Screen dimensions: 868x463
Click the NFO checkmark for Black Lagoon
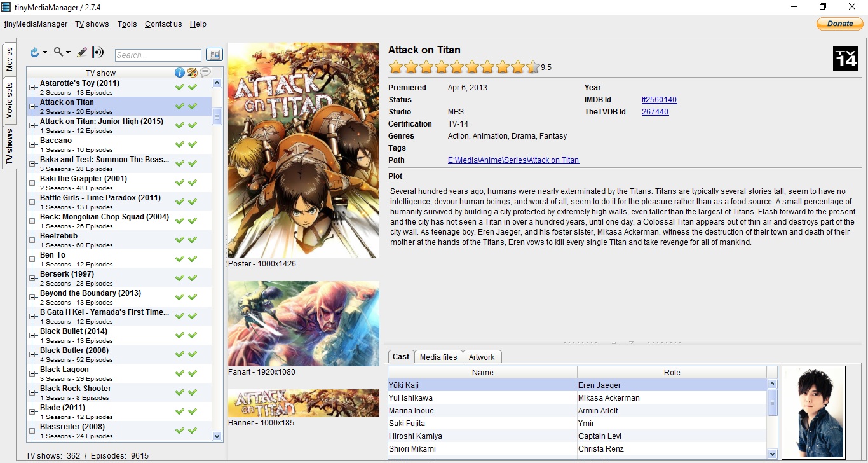tap(180, 373)
